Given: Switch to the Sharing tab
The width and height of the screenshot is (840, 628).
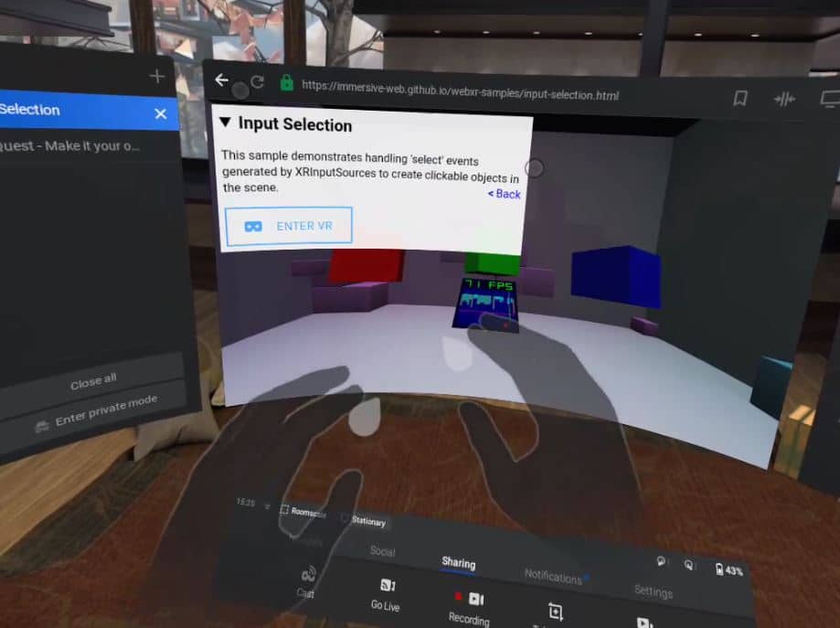Looking at the screenshot, I should coord(459,563).
